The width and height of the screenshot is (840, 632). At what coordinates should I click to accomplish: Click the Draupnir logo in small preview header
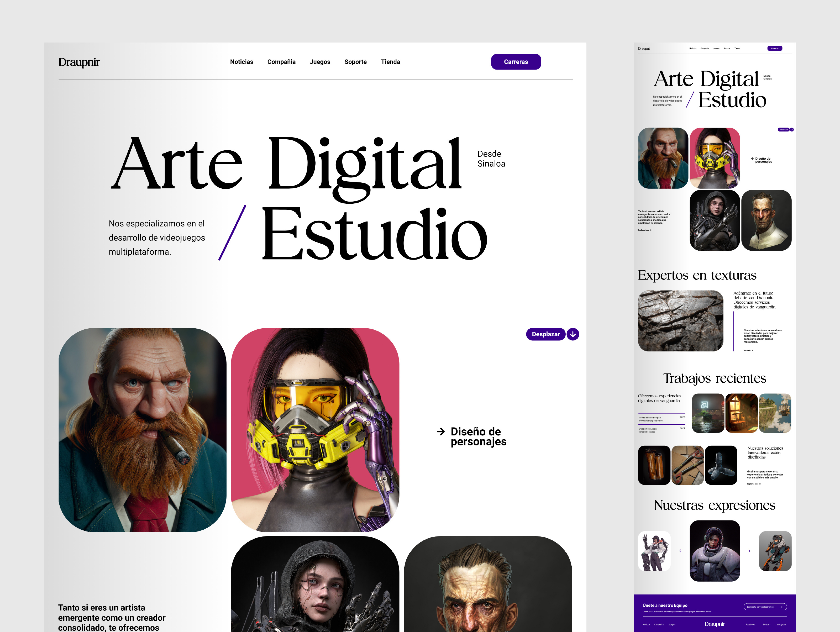(x=644, y=48)
